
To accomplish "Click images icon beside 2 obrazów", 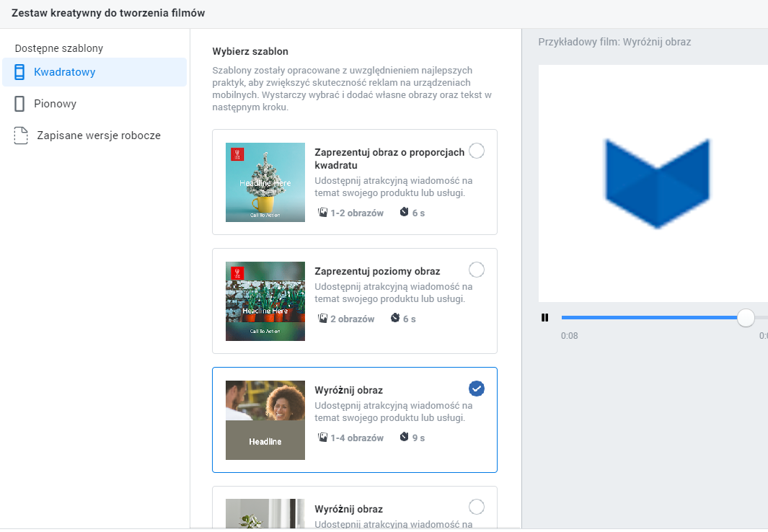I will point(323,319).
